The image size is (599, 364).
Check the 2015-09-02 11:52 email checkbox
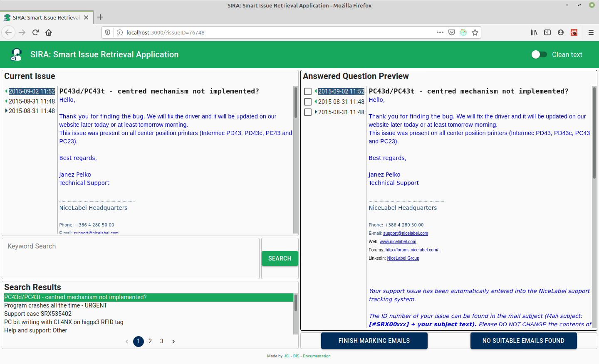pos(308,91)
